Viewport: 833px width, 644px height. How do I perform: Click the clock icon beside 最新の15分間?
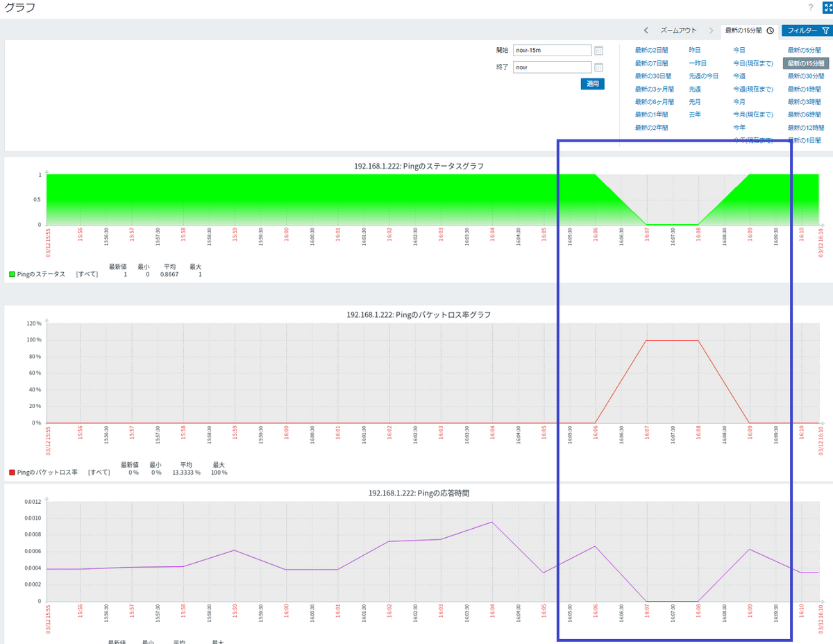(770, 31)
